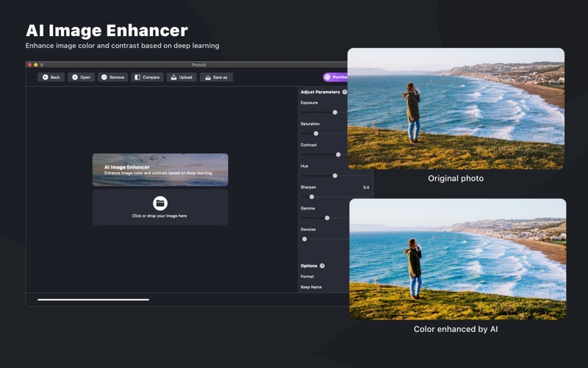Click the Open button label
The image size is (588, 368).
(85, 77)
